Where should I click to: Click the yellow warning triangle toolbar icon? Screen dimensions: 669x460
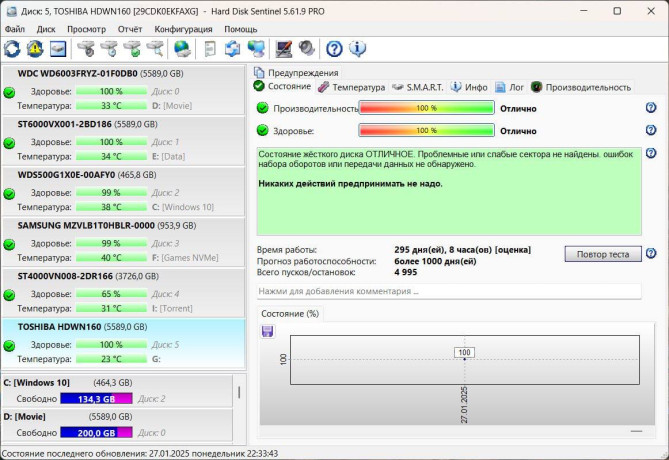tap(35, 49)
